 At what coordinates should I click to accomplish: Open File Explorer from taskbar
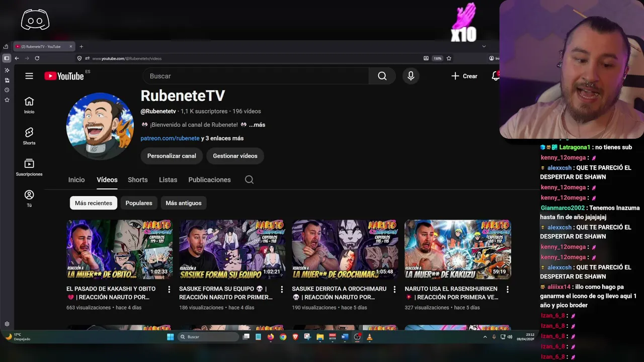coord(320,337)
